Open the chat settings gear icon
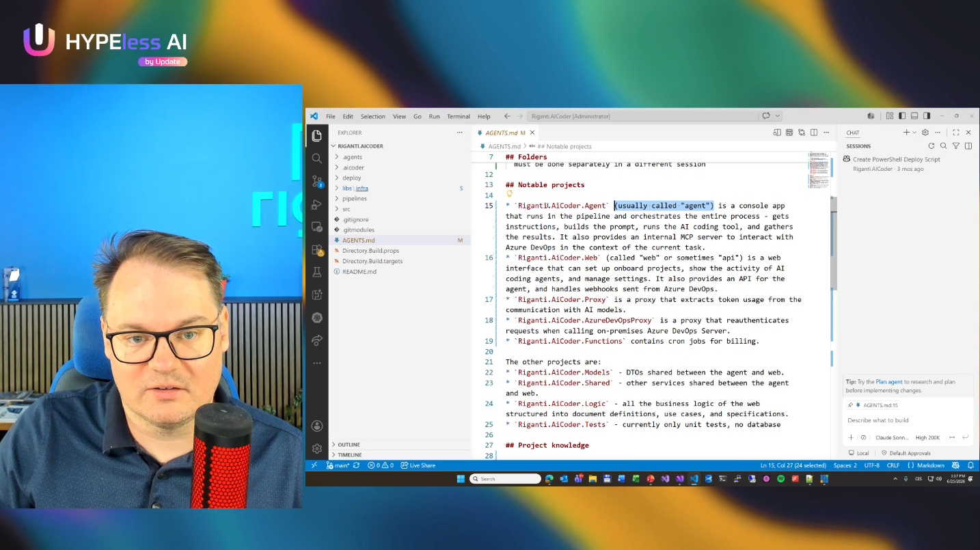This screenshot has width=980, height=550. point(925,133)
